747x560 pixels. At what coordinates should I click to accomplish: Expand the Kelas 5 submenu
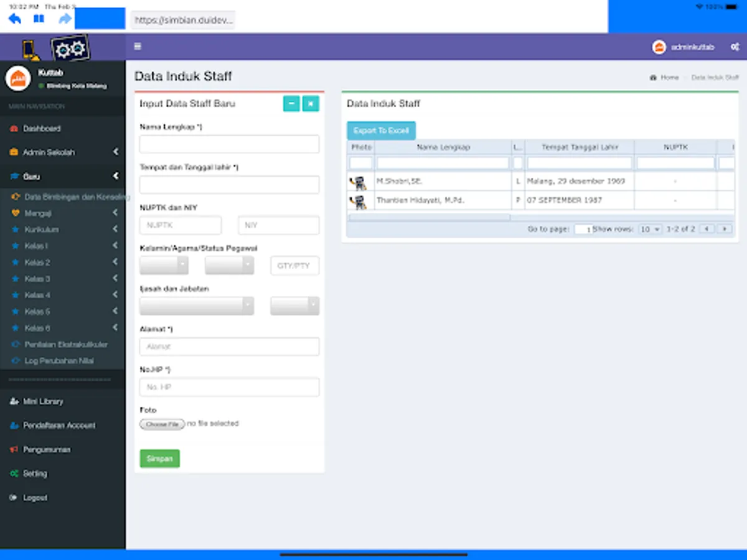62,311
